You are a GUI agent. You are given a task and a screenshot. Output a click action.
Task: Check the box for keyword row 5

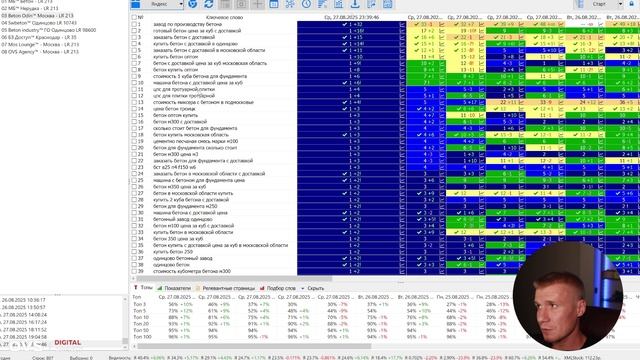pyautogui.click(x=134, y=50)
